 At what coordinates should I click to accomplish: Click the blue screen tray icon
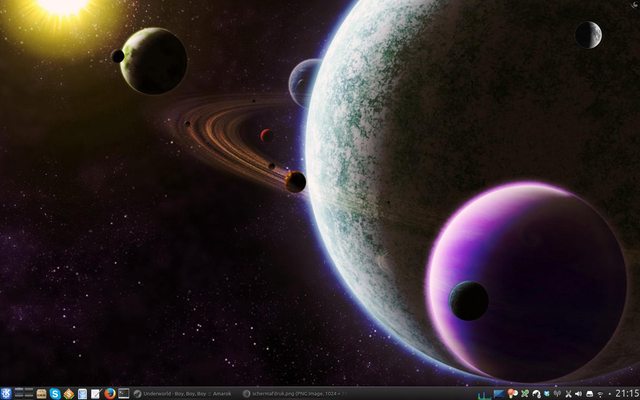pyautogui.click(x=499, y=394)
